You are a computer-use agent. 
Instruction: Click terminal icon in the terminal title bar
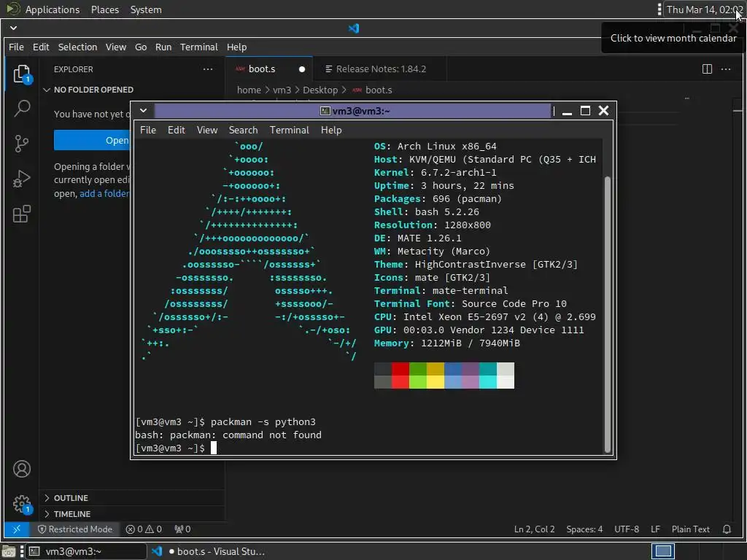coord(325,111)
